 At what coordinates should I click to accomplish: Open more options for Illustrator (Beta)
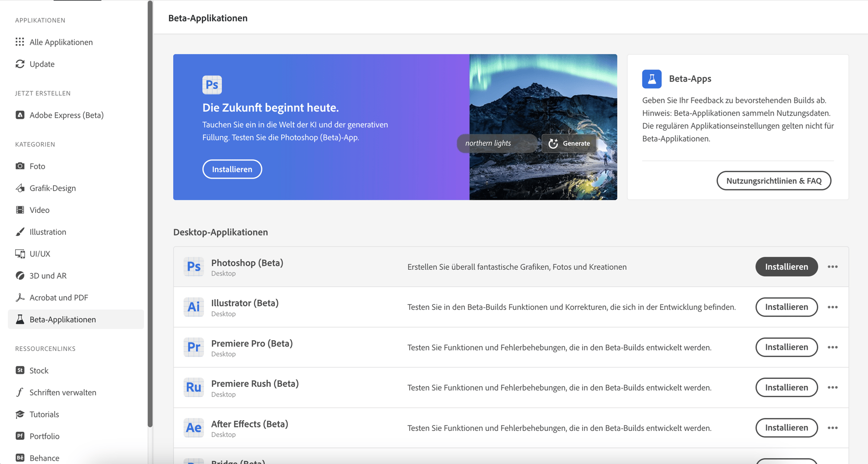pos(832,307)
